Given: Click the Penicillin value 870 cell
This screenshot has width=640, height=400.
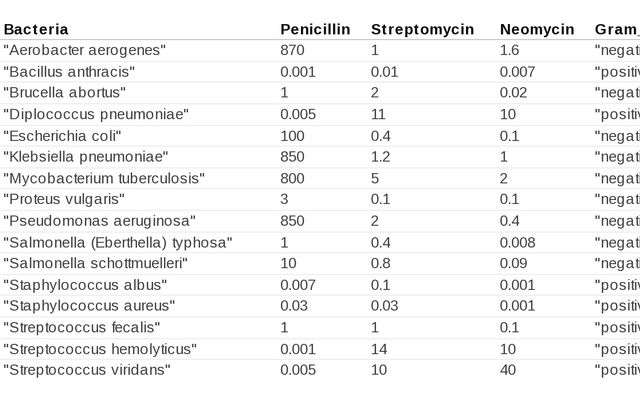Looking at the screenshot, I should click(x=293, y=50).
